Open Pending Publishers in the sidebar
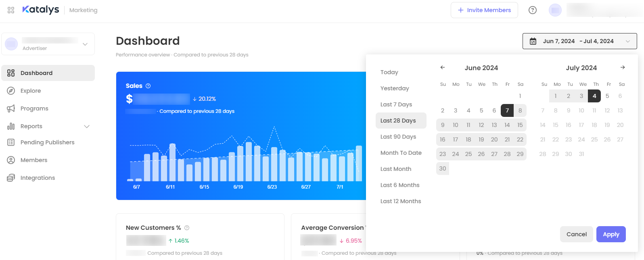The height and width of the screenshot is (260, 644). tap(47, 142)
